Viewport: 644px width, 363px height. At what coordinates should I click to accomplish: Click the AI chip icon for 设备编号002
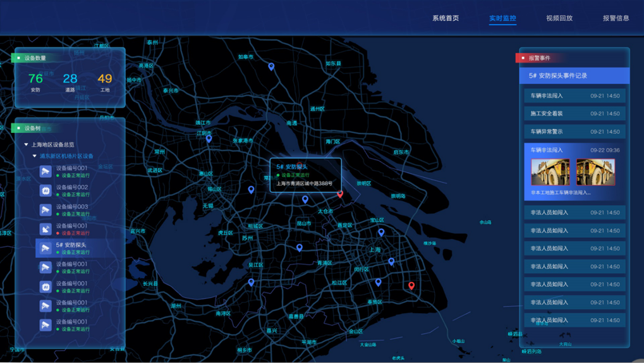pos(46,191)
